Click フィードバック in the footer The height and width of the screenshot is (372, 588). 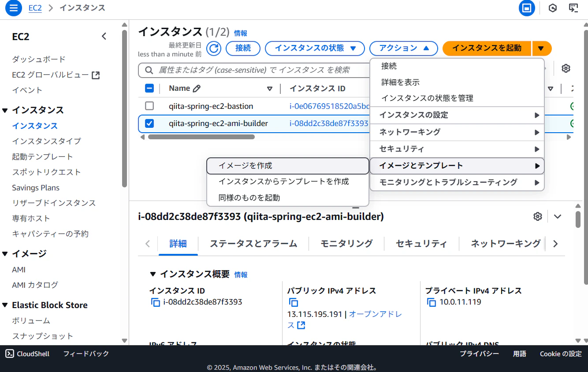[x=86, y=353]
